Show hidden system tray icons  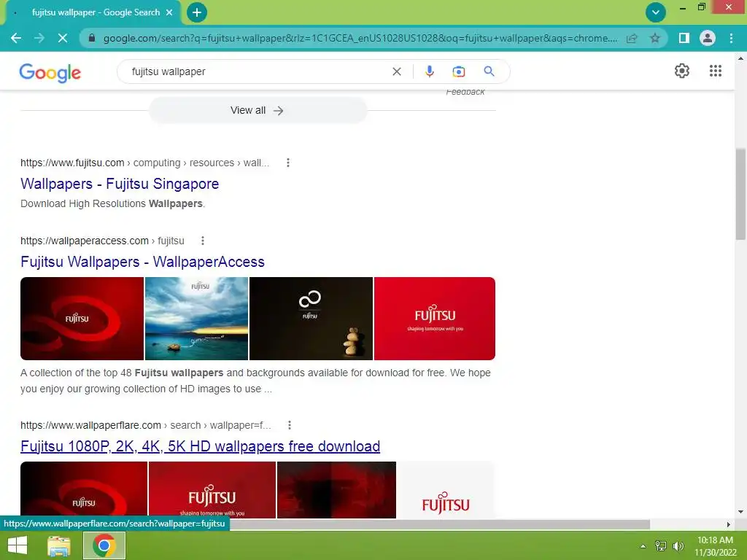[x=643, y=546]
